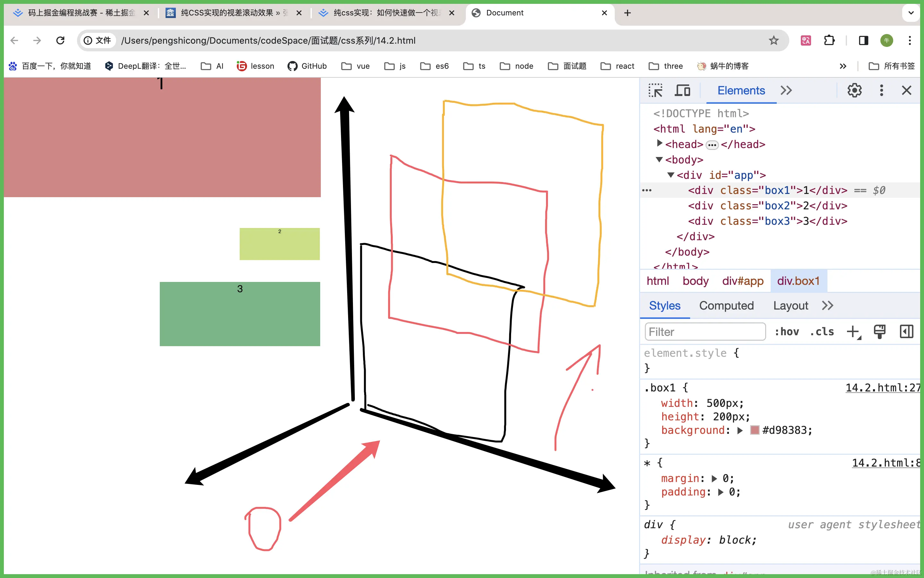Open the 14.2.html:27 source link
The image size is (924, 578).
pyautogui.click(x=882, y=388)
